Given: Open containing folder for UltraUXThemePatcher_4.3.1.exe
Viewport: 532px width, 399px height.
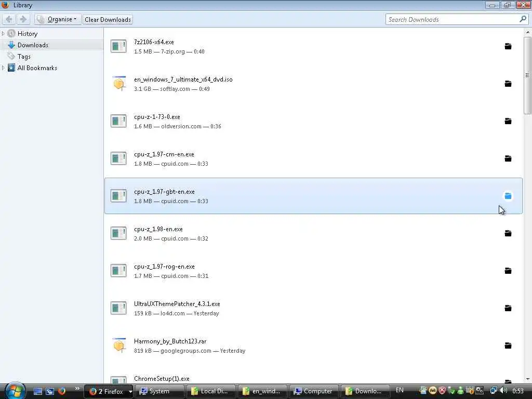Looking at the screenshot, I should point(508,308).
